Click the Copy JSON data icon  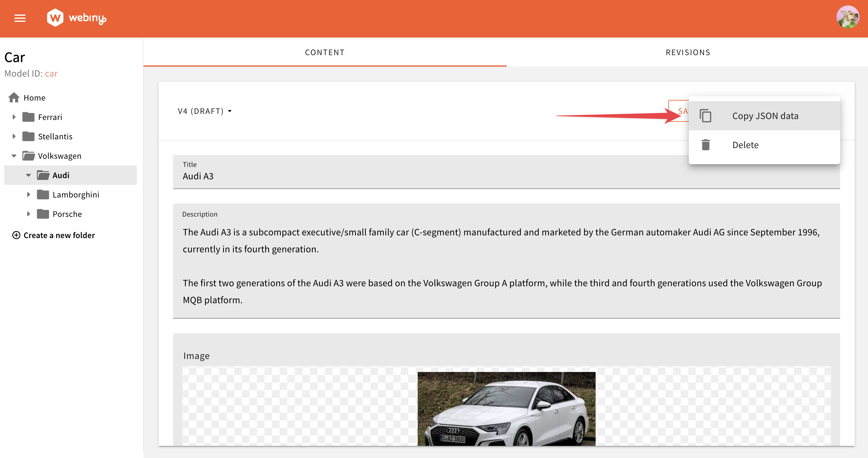point(705,116)
